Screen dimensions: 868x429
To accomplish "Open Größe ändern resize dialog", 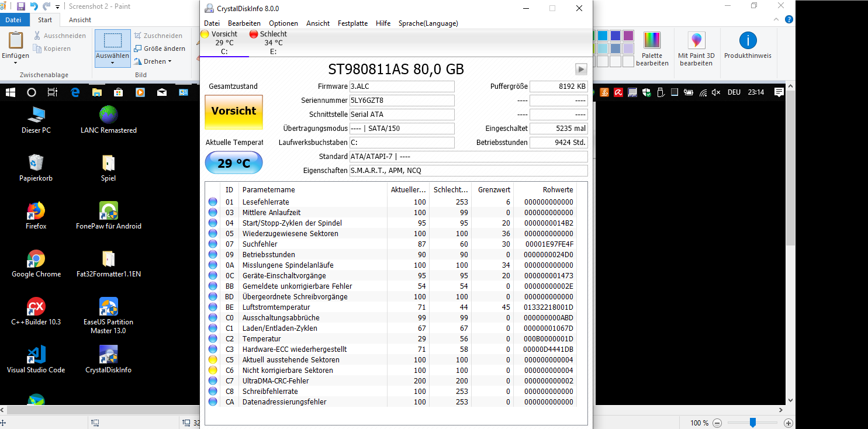I will tap(160, 49).
